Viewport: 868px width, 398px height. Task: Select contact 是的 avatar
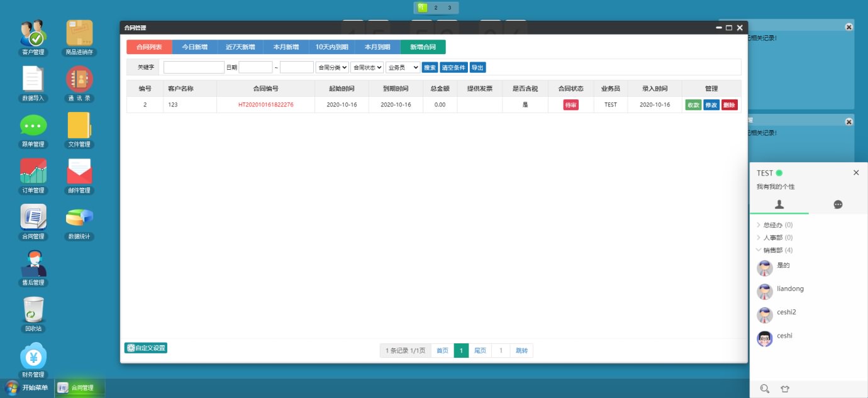(x=765, y=268)
